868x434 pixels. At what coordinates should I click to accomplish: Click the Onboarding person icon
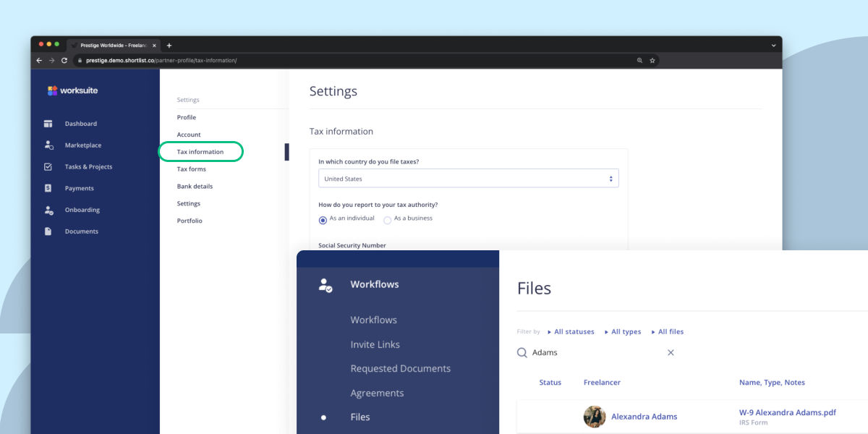click(48, 210)
